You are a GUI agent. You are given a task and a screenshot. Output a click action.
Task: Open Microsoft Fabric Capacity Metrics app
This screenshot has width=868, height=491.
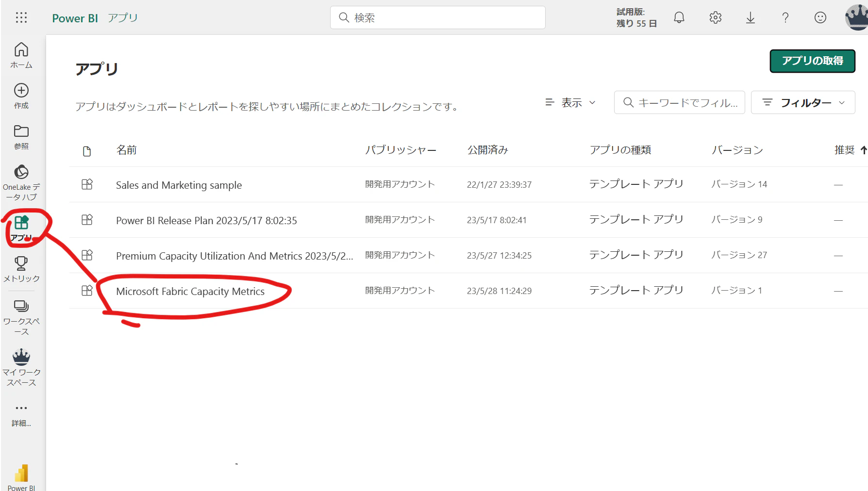[x=190, y=291]
